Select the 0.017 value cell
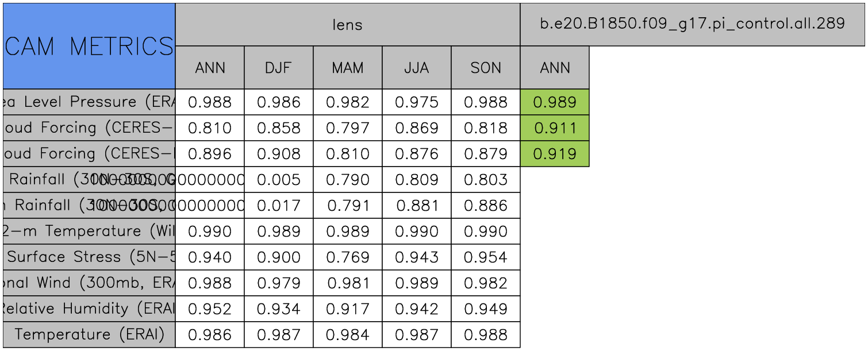868x351 pixels. pyautogui.click(x=278, y=206)
